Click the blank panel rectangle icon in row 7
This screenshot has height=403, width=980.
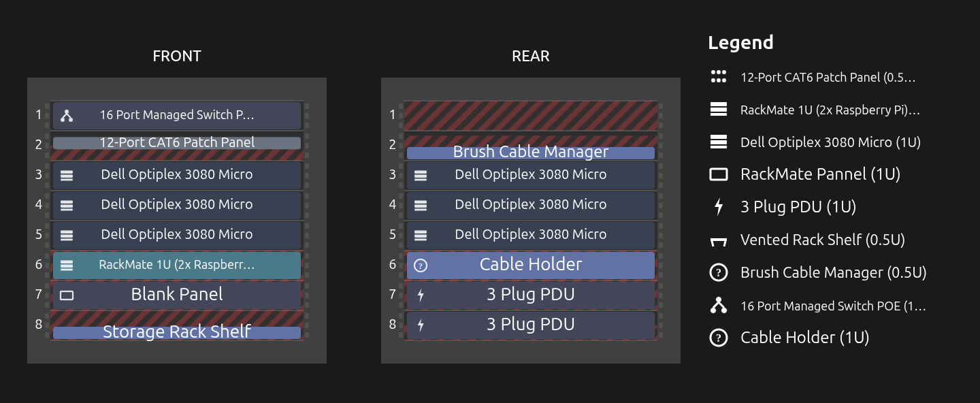(x=67, y=295)
